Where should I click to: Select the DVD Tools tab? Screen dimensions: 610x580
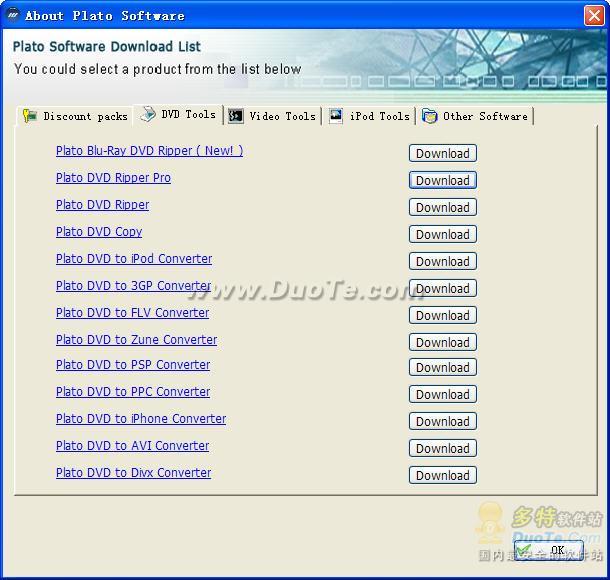[178, 114]
